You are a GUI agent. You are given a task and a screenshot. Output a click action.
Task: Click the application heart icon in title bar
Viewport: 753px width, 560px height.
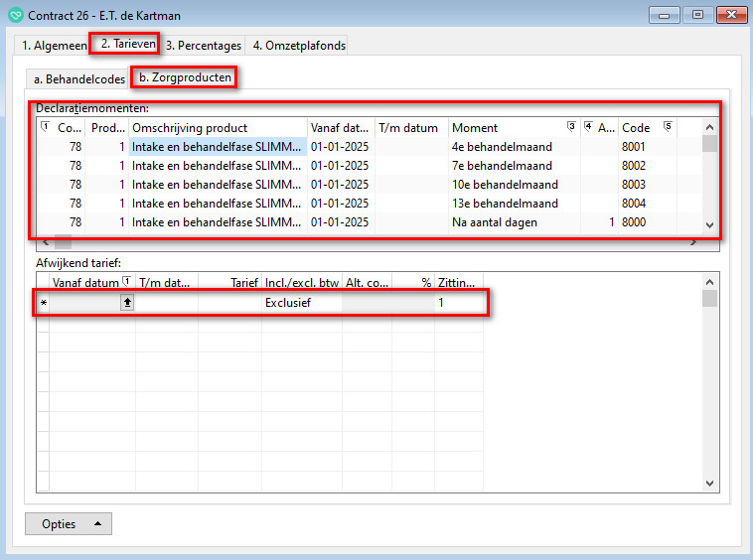[x=15, y=15]
